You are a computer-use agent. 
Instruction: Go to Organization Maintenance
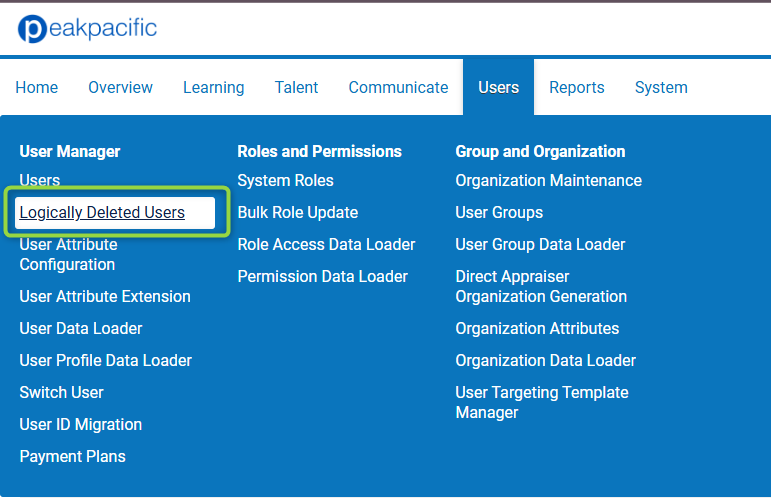click(x=549, y=180)
